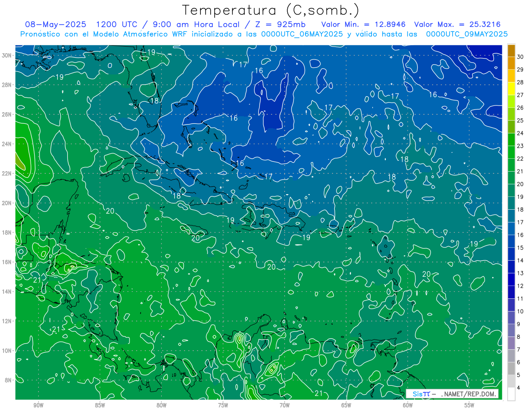Viewport: 532px width, 411px height.
Task: Click colorbar scale label '5'
Action: [x=519, y=375]
